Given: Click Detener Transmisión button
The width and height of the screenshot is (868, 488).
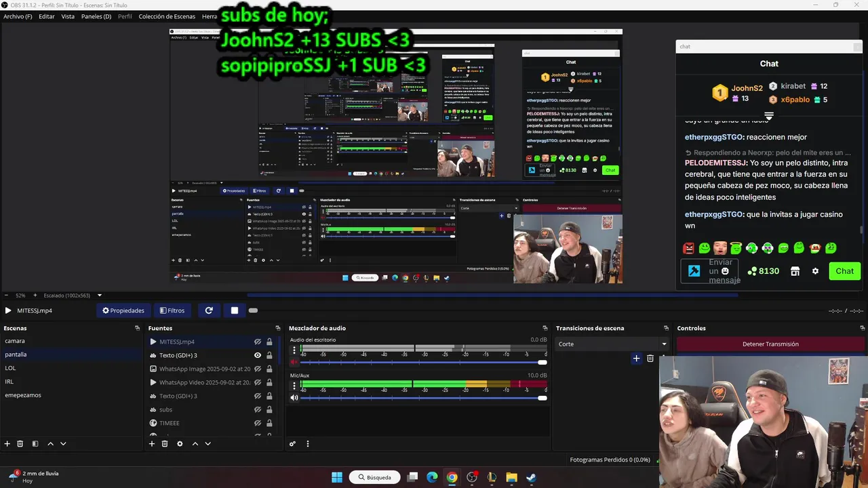Looking at the screenshot, I should 770,344.
